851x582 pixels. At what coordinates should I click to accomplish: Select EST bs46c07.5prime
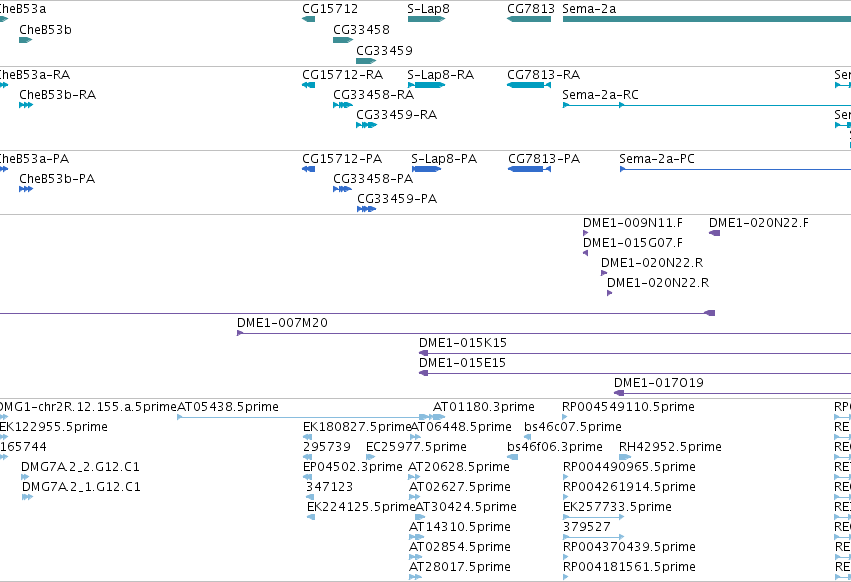(x=573, y=427)
